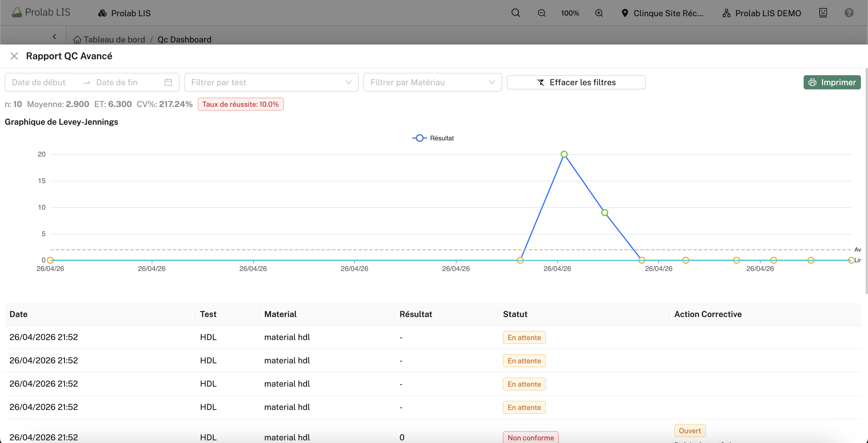
Task: Open the calendar icon in date range
Action: click(x=168, y=83)
